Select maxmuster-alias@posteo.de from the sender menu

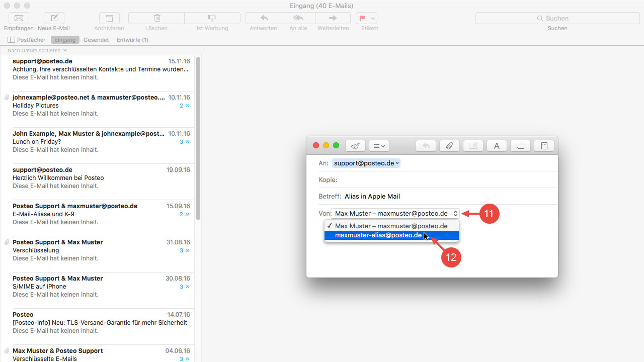(378, 235)
